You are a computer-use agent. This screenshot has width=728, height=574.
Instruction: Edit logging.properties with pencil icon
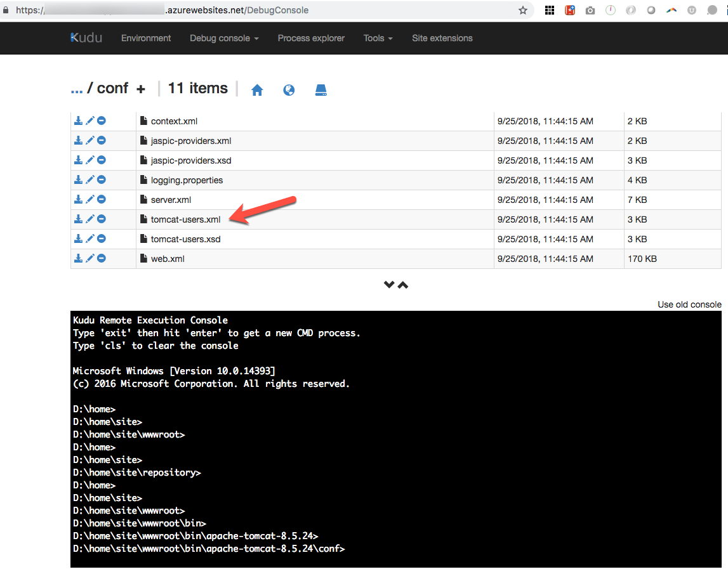pos(89,179)
